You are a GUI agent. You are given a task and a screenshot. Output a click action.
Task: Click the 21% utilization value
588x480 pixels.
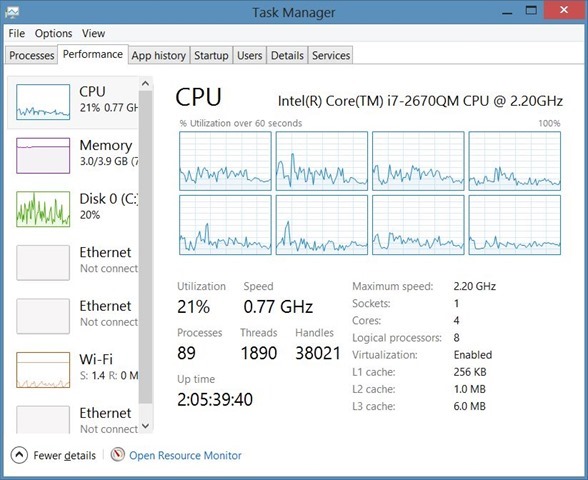click(x=194, y=307)
